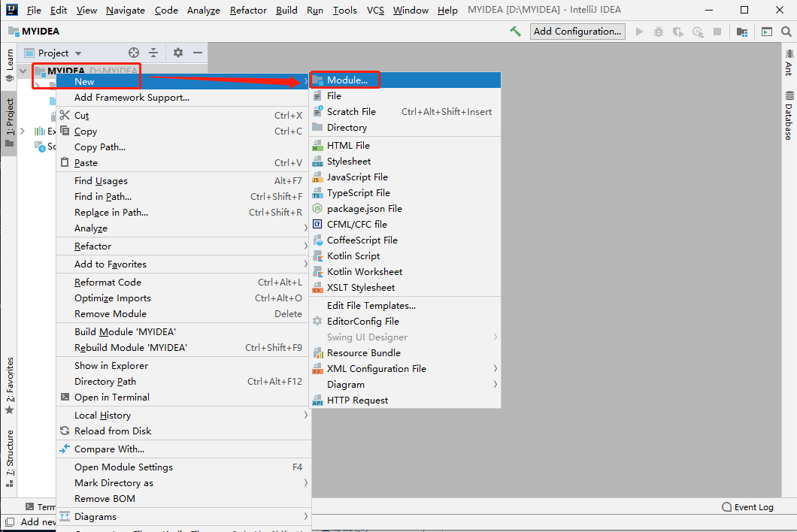
Task: Create a new Kotlin Script
Action: click(405, 255)
